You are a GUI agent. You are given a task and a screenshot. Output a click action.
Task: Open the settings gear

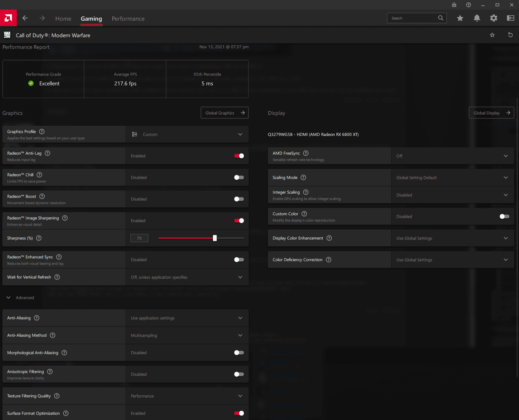pyautogui.click(x=493, y=18)
